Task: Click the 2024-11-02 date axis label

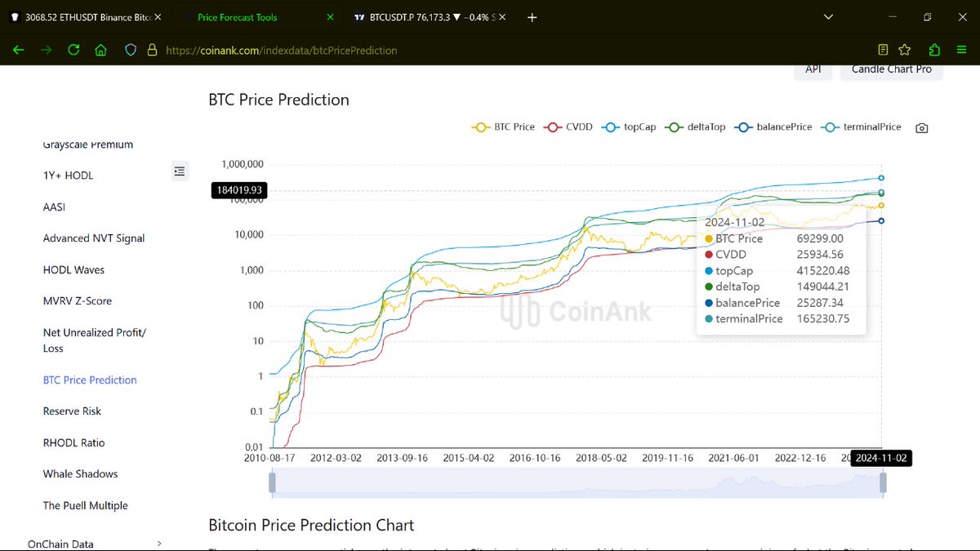Action: tap(881, 459)
